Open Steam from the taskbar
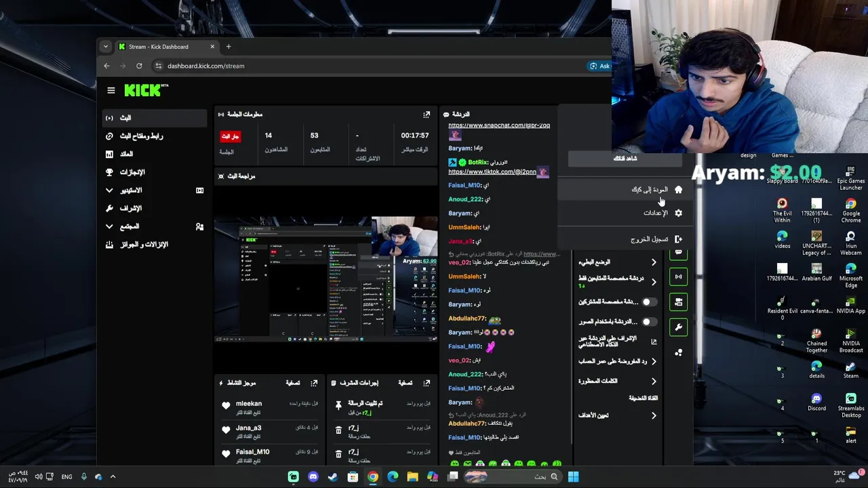Viewport: 868px width, 488px height. tap(333, 477)
